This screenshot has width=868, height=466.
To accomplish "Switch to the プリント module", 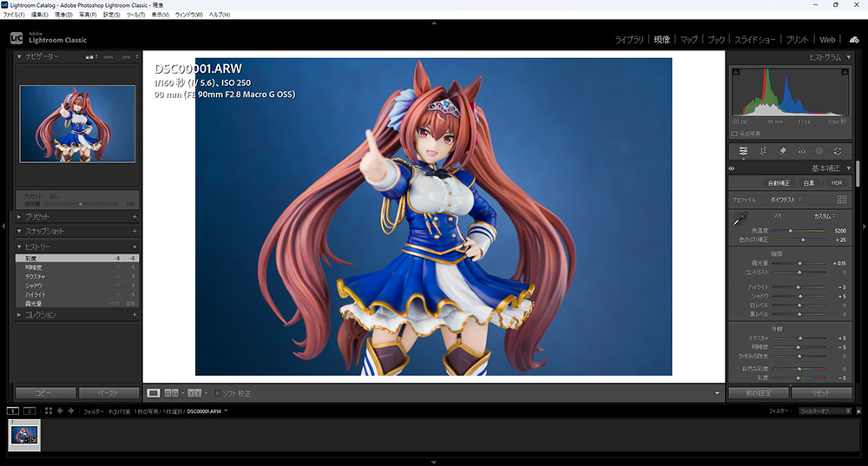I will [x=797, y=40].
